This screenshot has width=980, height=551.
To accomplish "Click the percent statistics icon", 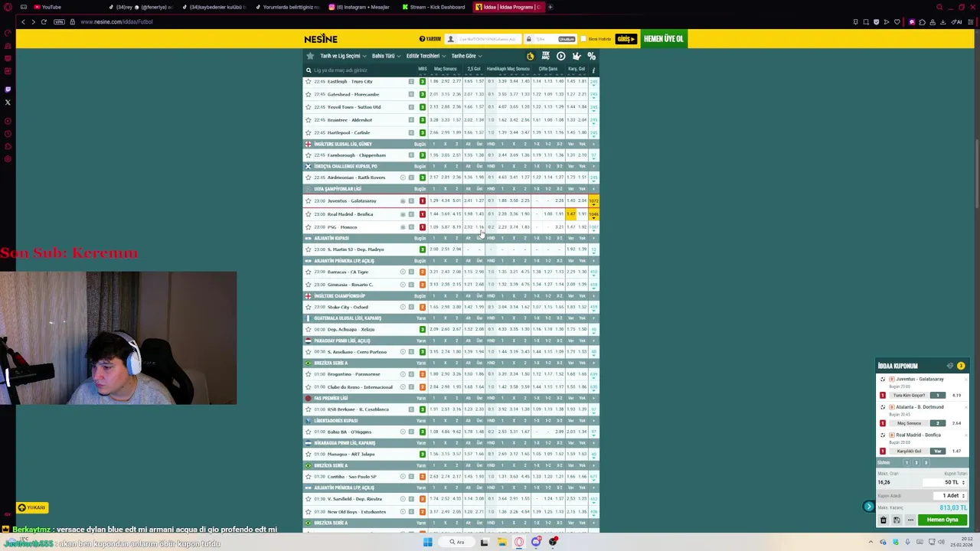I will (x=591, y=56).
